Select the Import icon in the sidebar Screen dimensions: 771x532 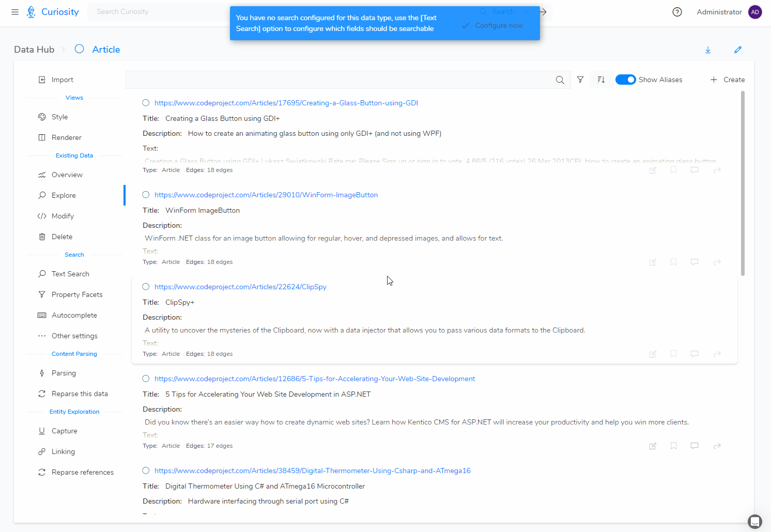tap(42, 80)
